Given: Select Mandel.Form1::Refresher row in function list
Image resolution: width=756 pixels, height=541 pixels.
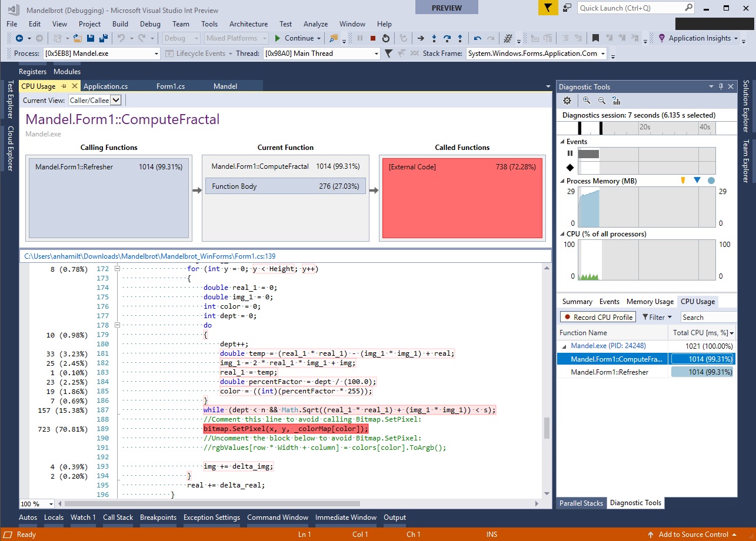Looking at the screenshot, I should point(647,372).
